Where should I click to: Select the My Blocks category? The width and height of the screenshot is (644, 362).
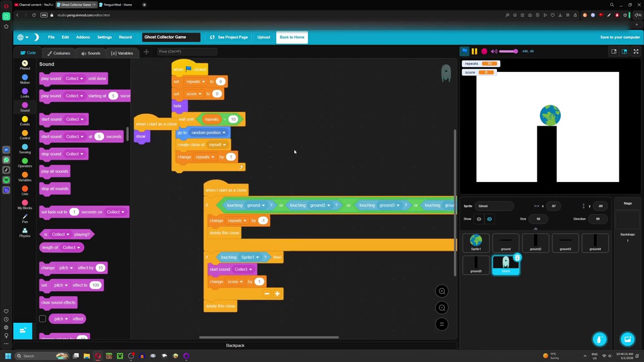click(25, 205)
